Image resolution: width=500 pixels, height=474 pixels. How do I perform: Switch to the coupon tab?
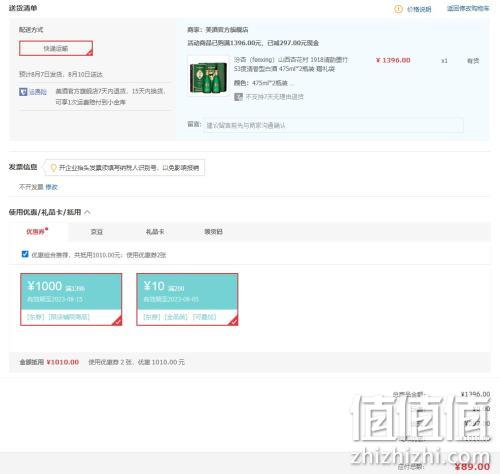(x=37, y=231)
